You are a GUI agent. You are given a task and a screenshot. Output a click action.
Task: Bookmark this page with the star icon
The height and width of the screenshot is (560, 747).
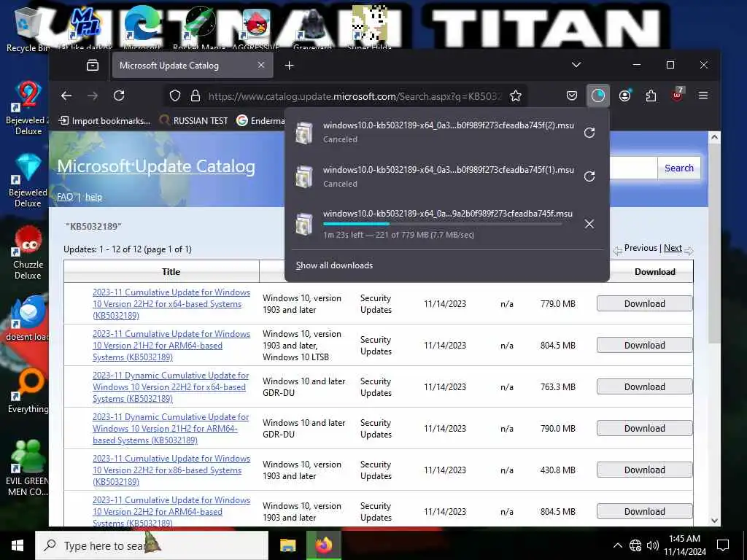point(516,96)
